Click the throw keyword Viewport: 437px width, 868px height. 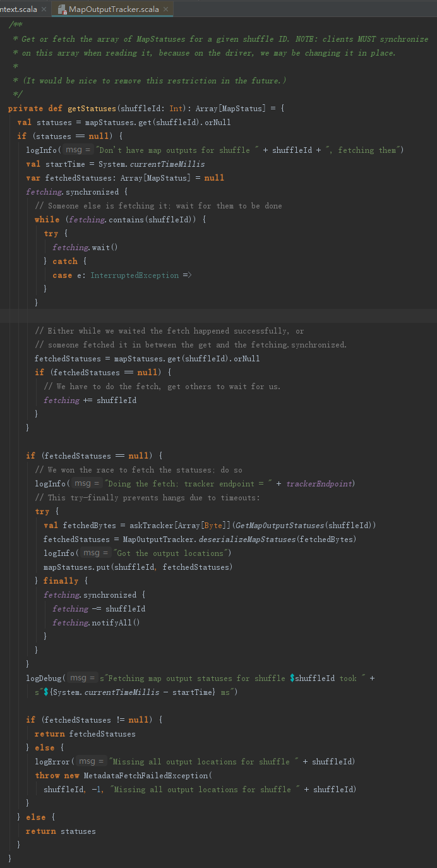[x=47, y=776]
